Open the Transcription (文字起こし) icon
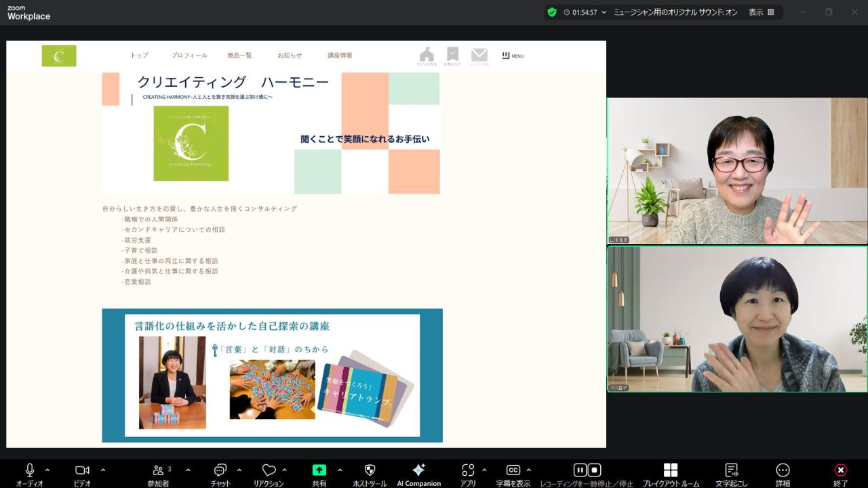This screenshot has height=488, width=868. [731, 470]
